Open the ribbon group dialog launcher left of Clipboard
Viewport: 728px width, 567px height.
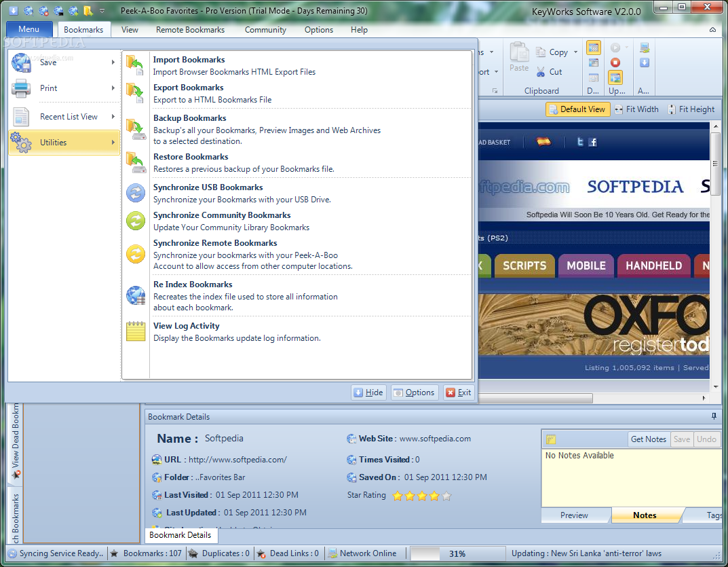click(x=495, y=90)
